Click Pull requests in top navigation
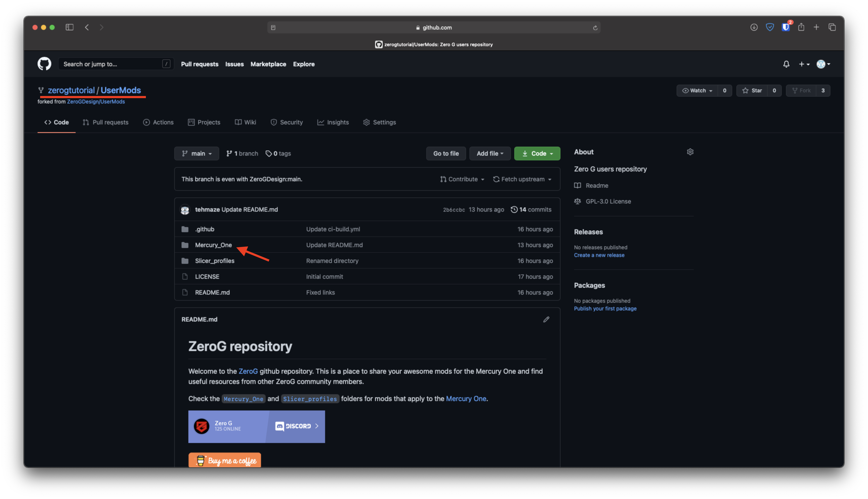This screenshot has height=499, width=868. (199, 64)
